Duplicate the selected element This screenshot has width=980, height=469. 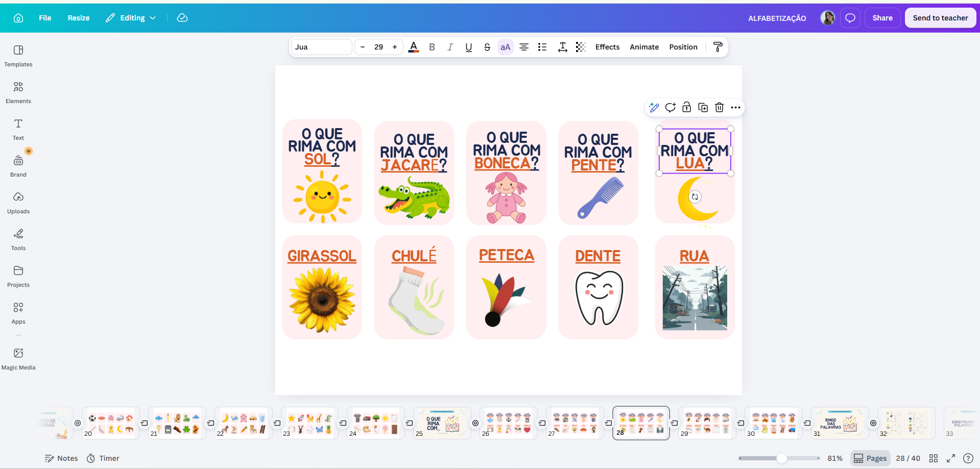tap(703, 107)
